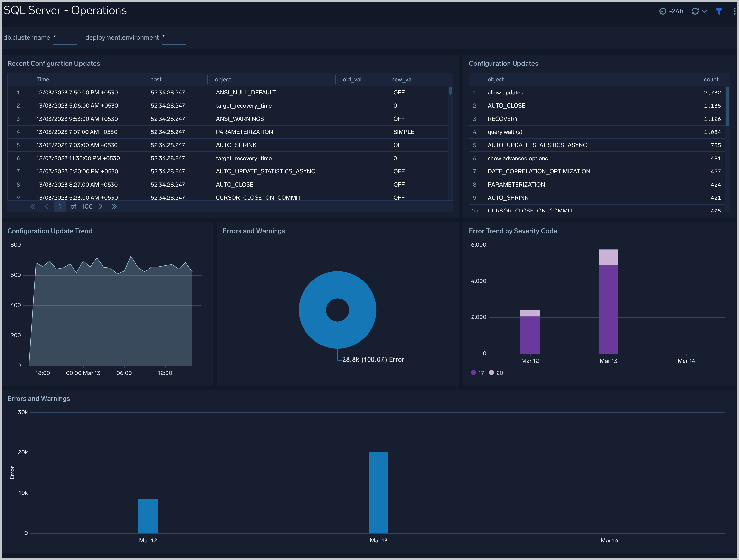Select the RECOVERY row in Configuration Updates

coord(598,119)
